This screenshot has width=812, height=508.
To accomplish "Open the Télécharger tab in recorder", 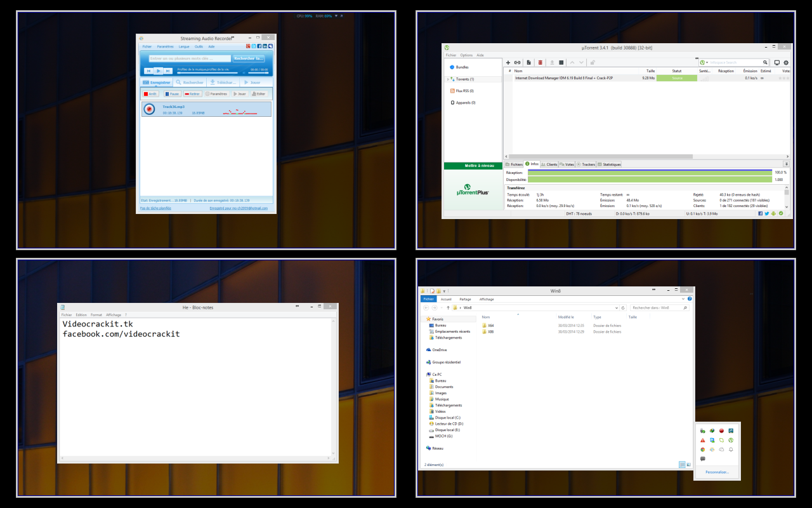I will tap(223, 83).
